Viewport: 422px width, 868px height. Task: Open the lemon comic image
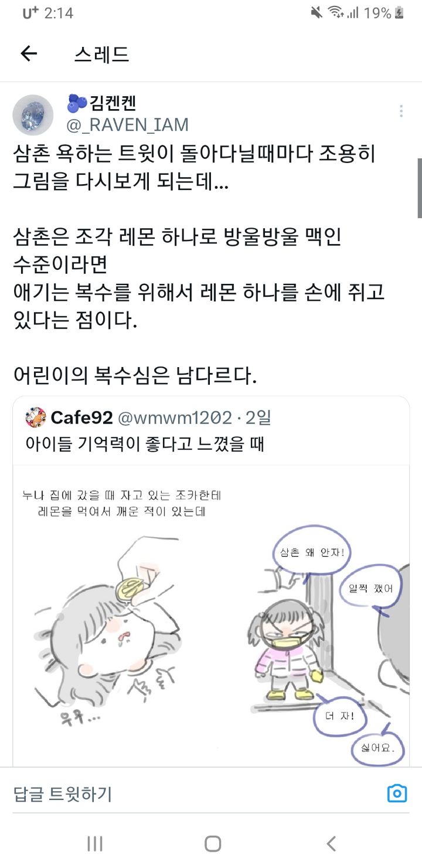tap(211, 616)
